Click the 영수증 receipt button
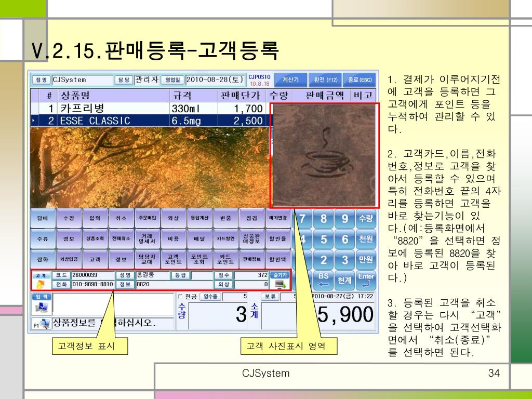This screenshot has height=399, width=532. tap(210, 297)
